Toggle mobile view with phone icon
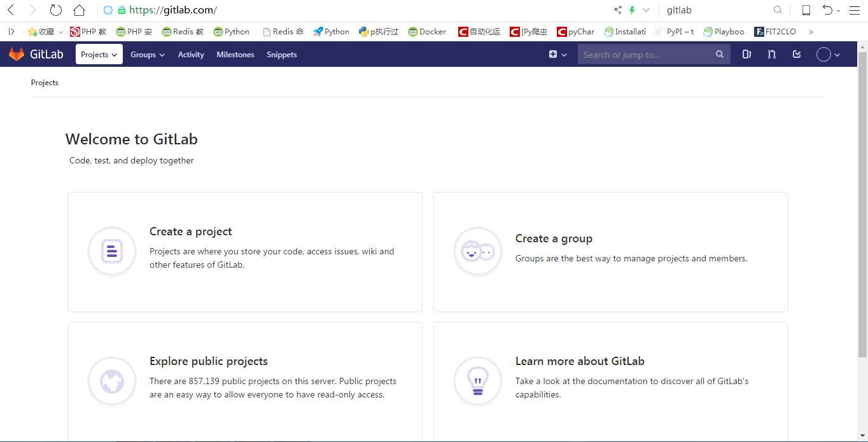The height and width of the screenshot is (442, 868). (x=806, y=10)
